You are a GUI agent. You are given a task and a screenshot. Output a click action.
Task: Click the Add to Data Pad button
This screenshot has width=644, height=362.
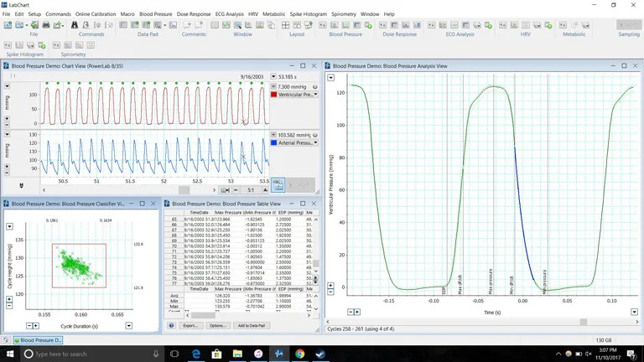251,325
